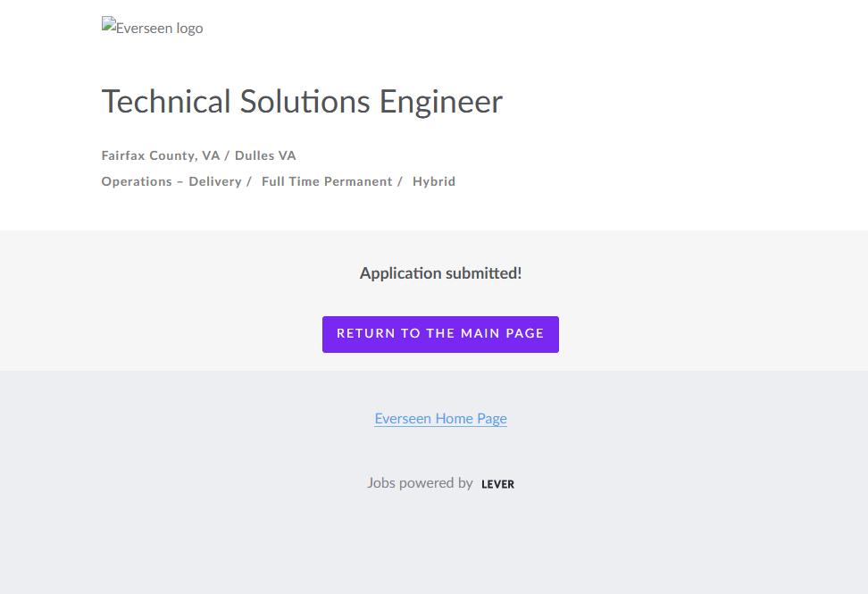
Task: Click the "Delivery" team label
Action: click(214, 181)
